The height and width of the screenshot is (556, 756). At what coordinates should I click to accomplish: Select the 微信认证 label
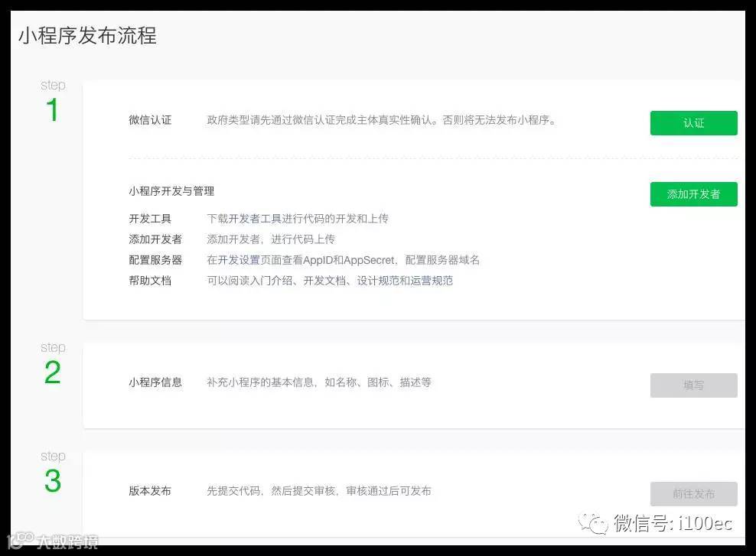pos(150,120)
